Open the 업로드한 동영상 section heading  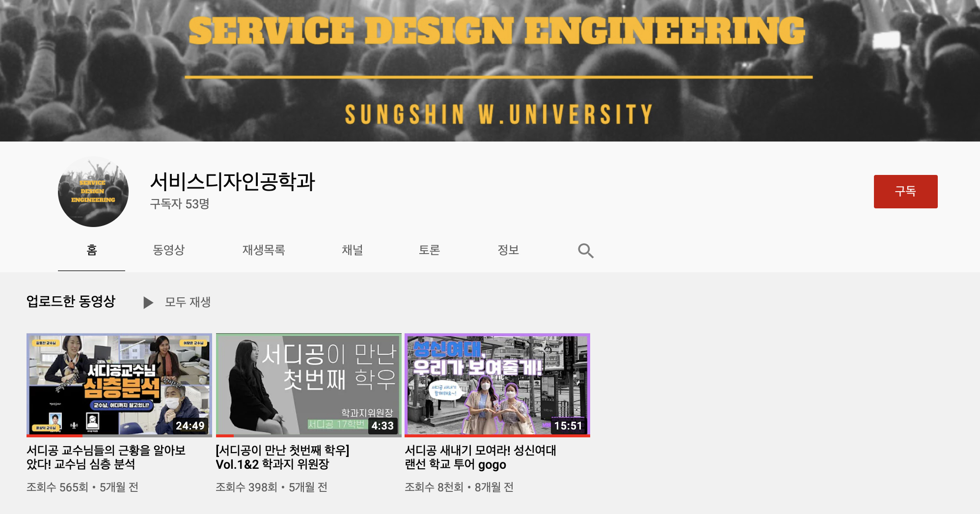tap(71, 301)
